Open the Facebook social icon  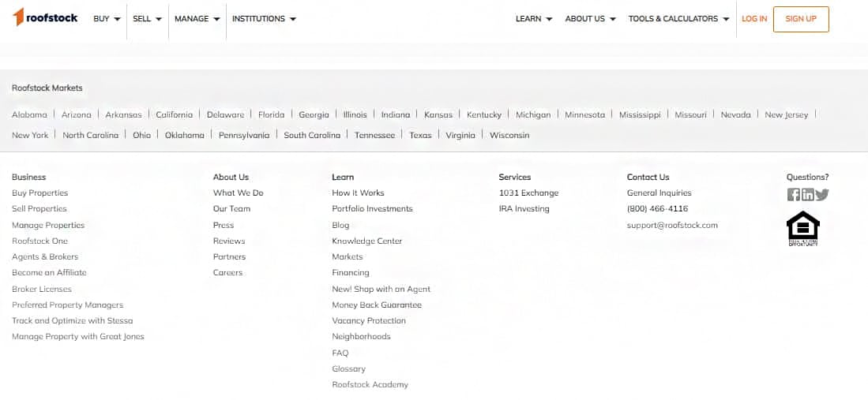click(793, 195)
